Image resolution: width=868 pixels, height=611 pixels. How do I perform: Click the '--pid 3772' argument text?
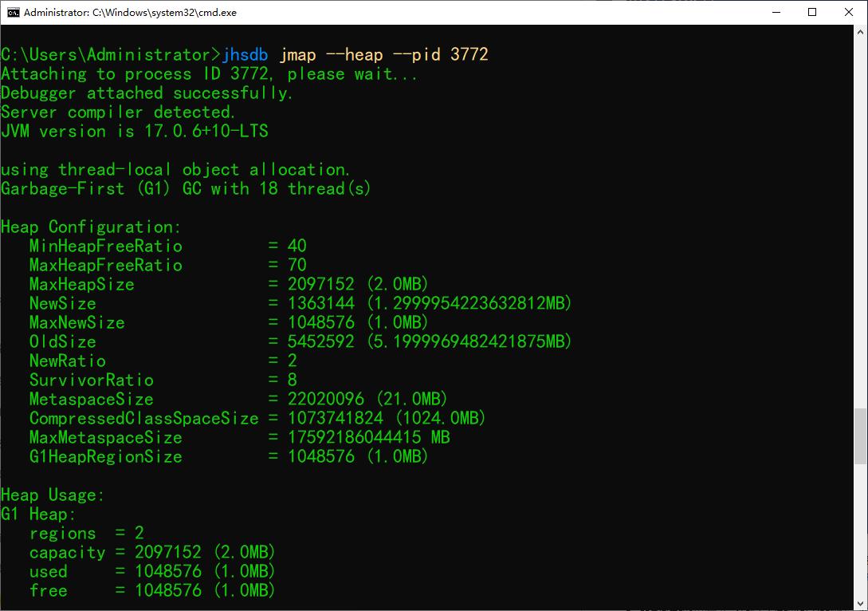441,55
